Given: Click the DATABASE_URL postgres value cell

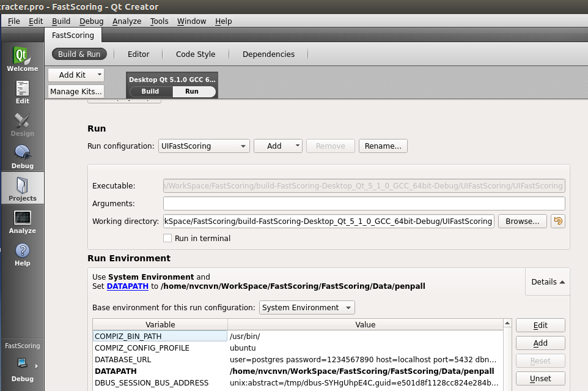Looking at the screenshot, I should 366,359.
